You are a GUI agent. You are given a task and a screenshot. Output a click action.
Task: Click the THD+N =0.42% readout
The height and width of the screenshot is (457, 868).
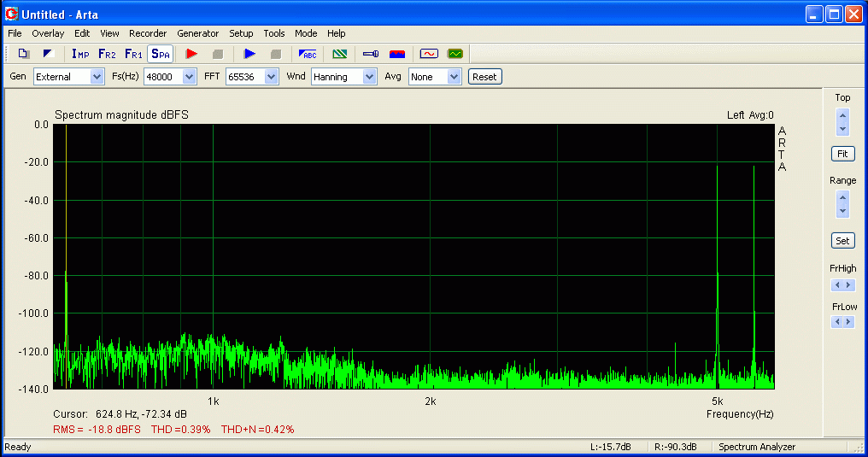point(257,430)
